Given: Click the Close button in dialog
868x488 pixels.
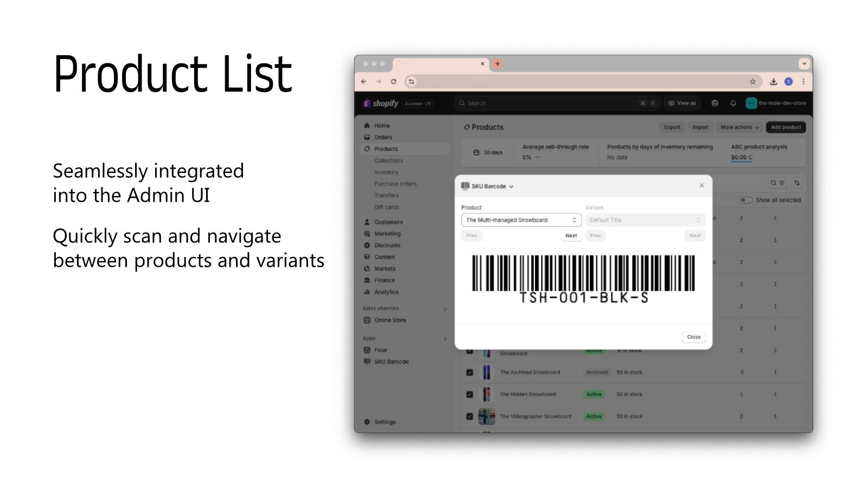Looking at the screenshot, I should [x=694, y=337].
